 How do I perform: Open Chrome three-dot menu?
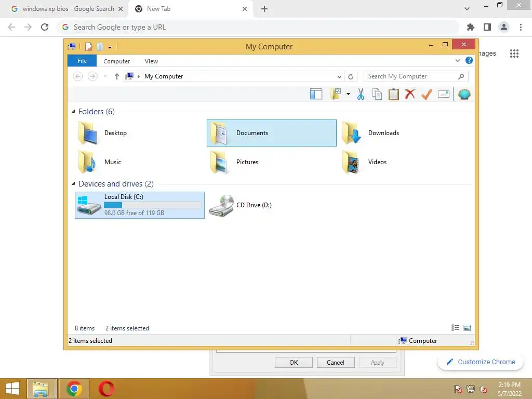coord(521,27)
